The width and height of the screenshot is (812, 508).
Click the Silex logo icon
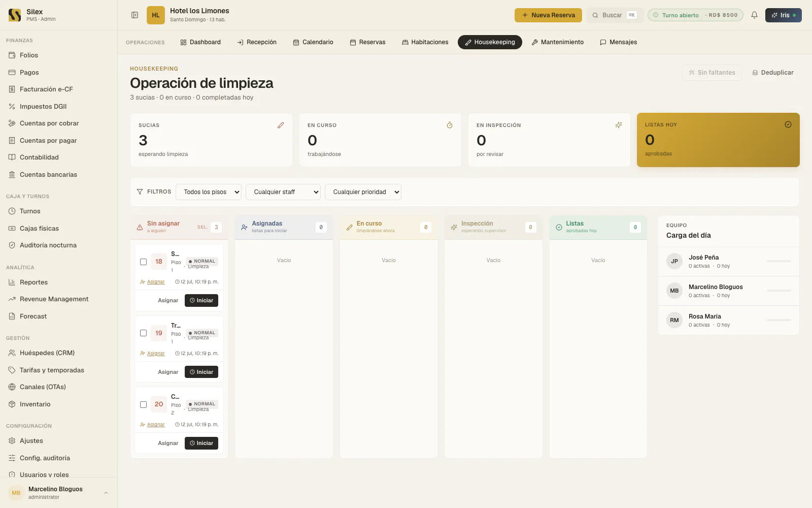click(15, 15)
